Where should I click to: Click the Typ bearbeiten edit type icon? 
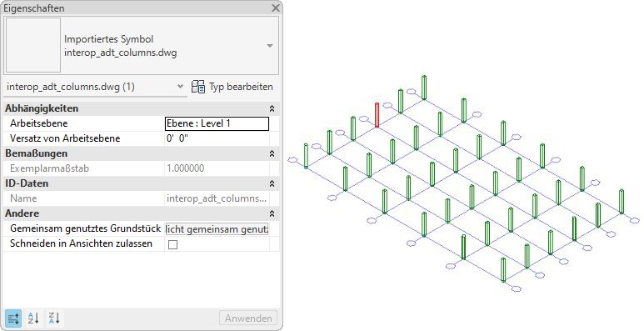click(198, 87)
